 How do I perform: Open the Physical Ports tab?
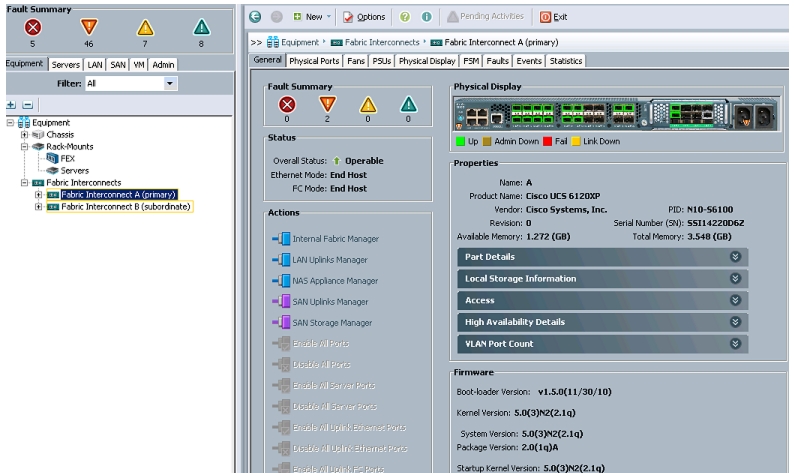pyautogui.click(x=314, y=61)
